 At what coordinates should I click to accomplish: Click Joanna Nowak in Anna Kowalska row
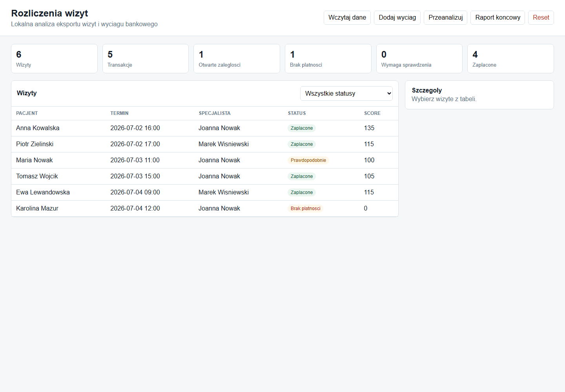click(219, 128)
